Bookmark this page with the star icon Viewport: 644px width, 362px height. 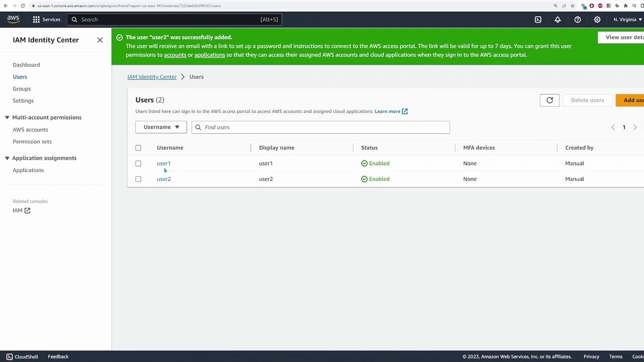click(x=573, y=6)
